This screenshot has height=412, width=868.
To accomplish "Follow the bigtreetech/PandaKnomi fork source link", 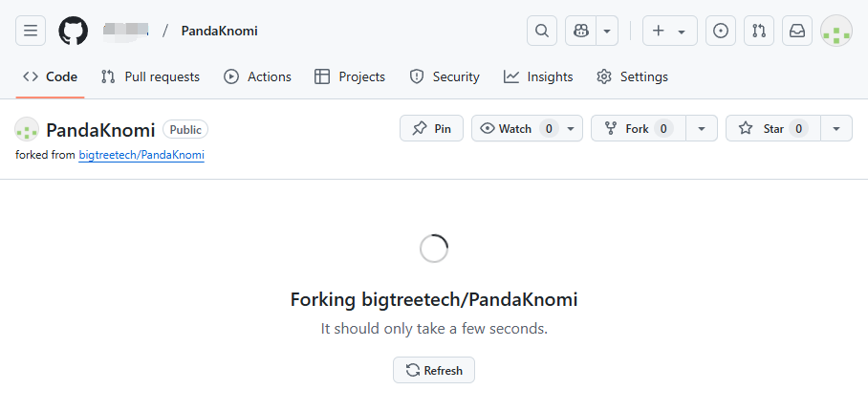I will coord(141,155).
